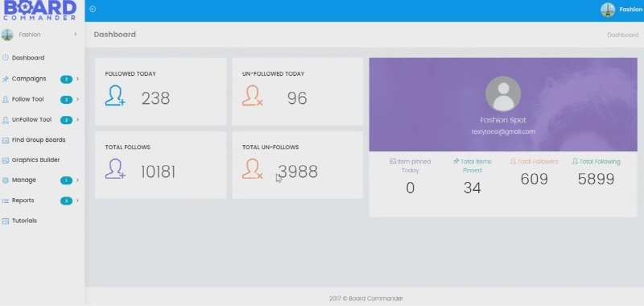Click the Total Follows purple person icon
The width and height of the screenshot is (644, 306).
[x=115, y=169]
